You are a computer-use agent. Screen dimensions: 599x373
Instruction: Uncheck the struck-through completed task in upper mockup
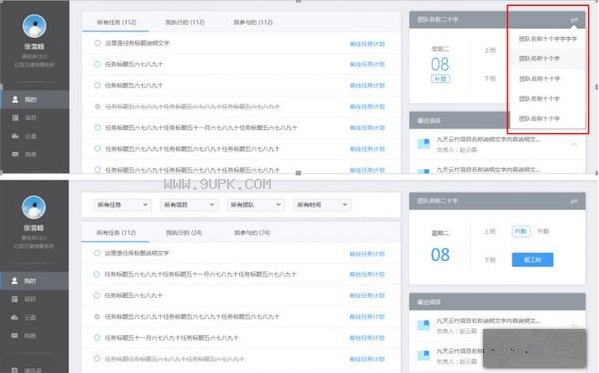pos(97,107)
